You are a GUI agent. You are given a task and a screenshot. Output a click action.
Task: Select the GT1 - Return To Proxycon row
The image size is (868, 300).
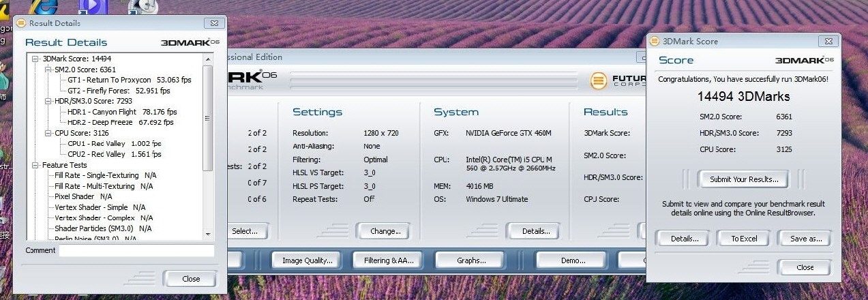(129, 80)
